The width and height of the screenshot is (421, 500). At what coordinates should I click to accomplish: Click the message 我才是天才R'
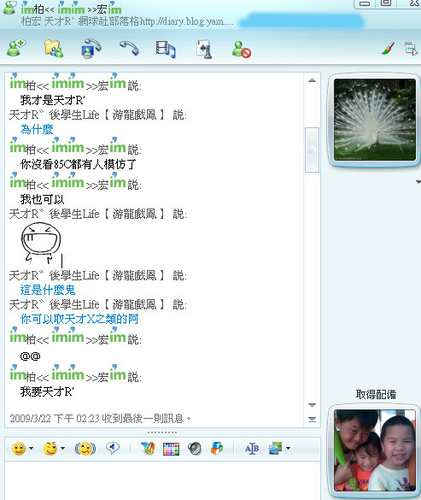pyautogui.click(x=53, y=100)
